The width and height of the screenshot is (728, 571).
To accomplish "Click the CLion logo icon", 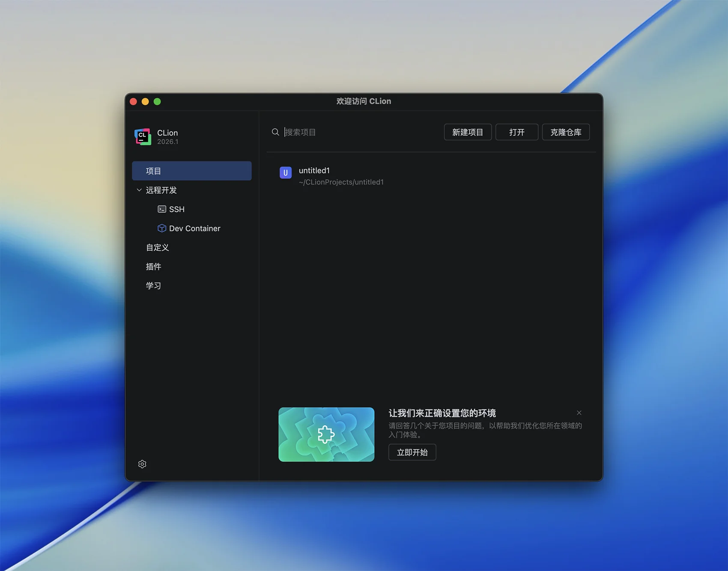I will tap(143, 137).
